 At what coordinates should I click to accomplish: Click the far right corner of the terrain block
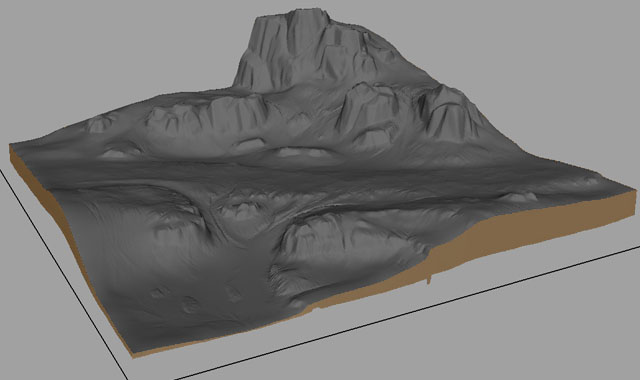[636, 193]
